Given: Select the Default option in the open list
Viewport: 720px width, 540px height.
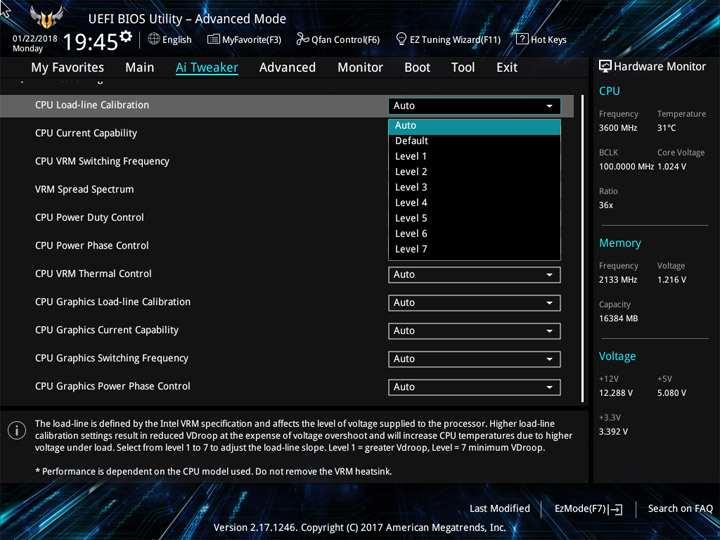Looking at the screenshot, I should click(x=411, y=141).
